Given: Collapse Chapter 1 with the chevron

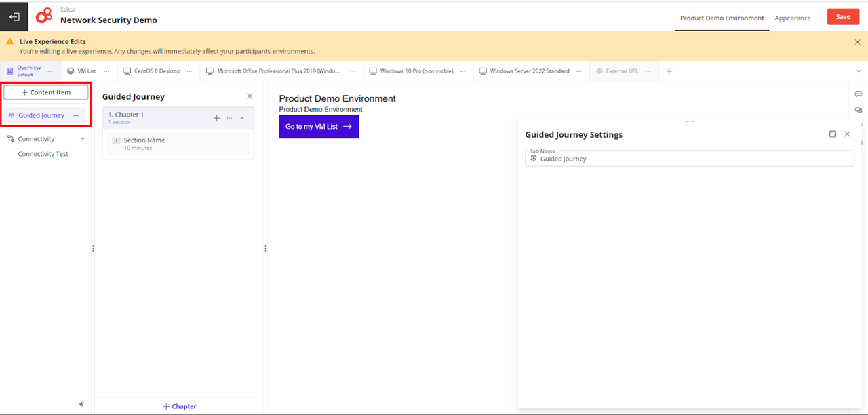Looking at the screenshot, I should pos(242,118).
